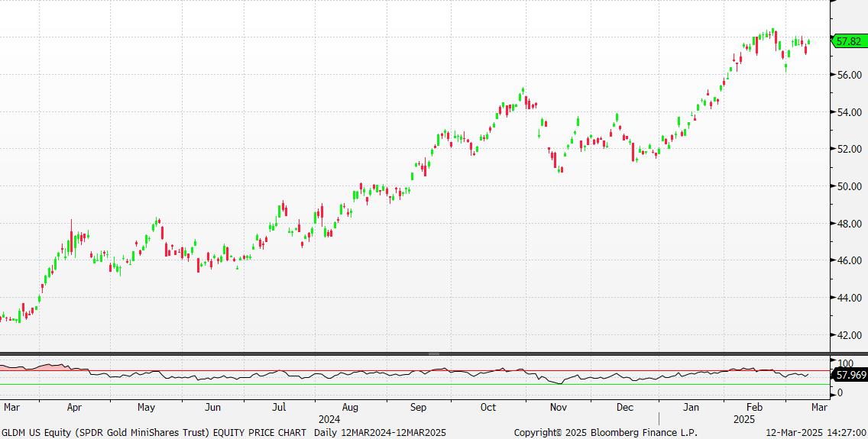Click the Apr month label
Viewport: 868px width, 439px height.
pos(73,408)
